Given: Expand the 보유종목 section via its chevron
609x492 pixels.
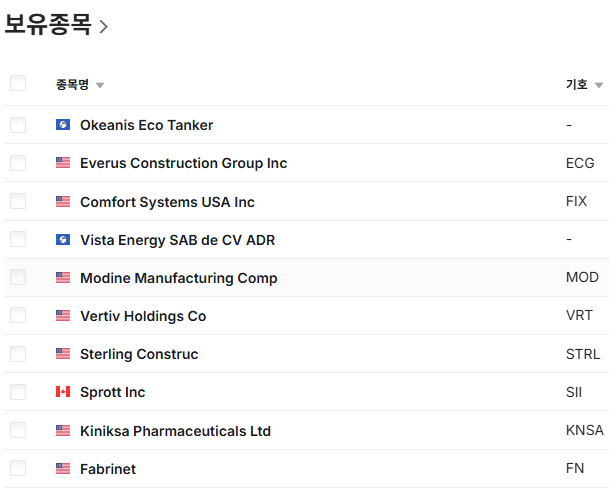Looking at the screenshot, I should click(103, 27).
